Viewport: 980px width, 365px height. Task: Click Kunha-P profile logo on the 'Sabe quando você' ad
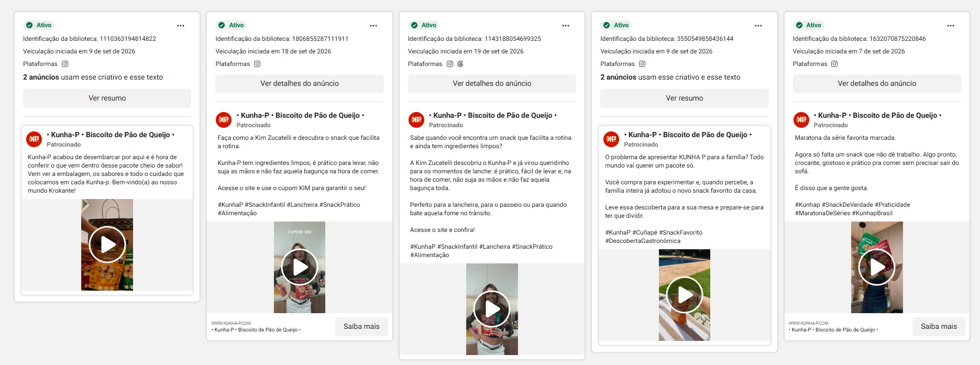pos(416,120)
